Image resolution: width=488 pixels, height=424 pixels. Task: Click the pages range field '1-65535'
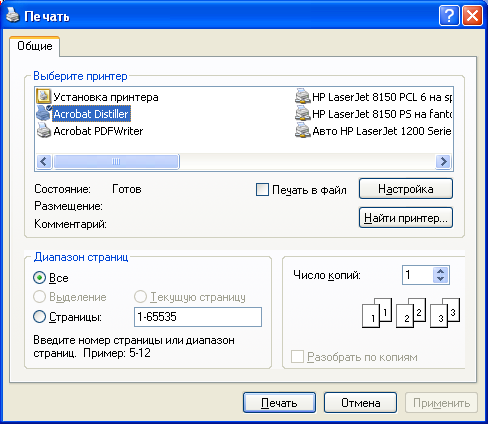(198, 317)
